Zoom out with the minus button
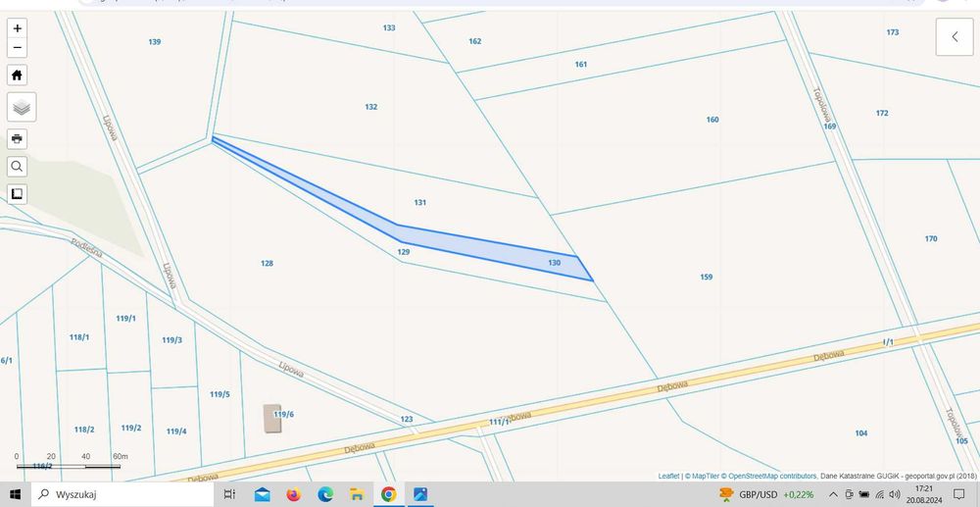 point(17,47)
